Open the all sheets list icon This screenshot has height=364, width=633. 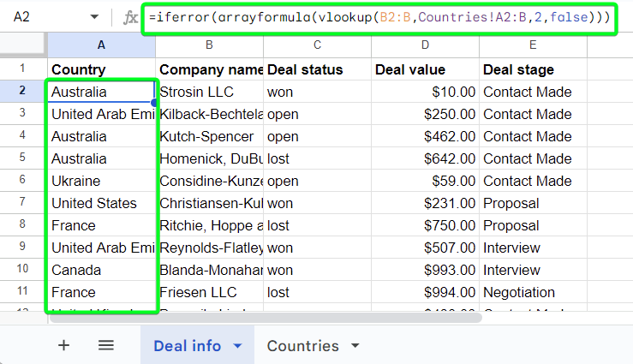(105, 345)
